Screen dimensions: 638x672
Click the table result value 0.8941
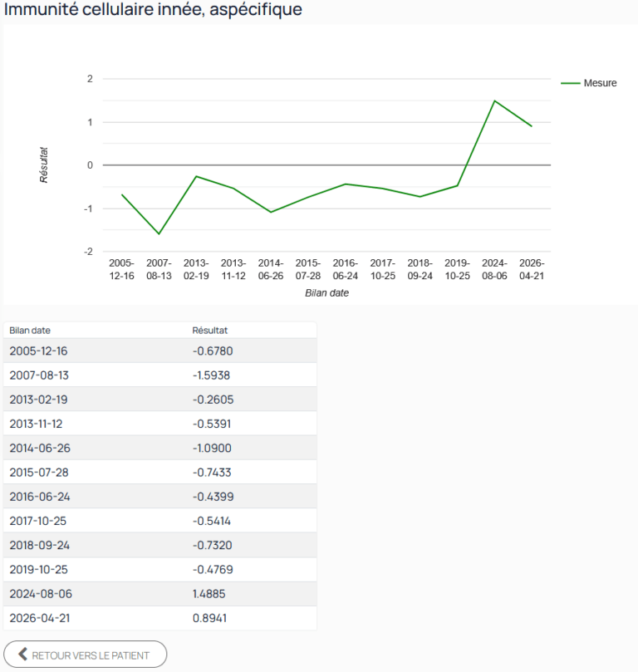[209, 618]
